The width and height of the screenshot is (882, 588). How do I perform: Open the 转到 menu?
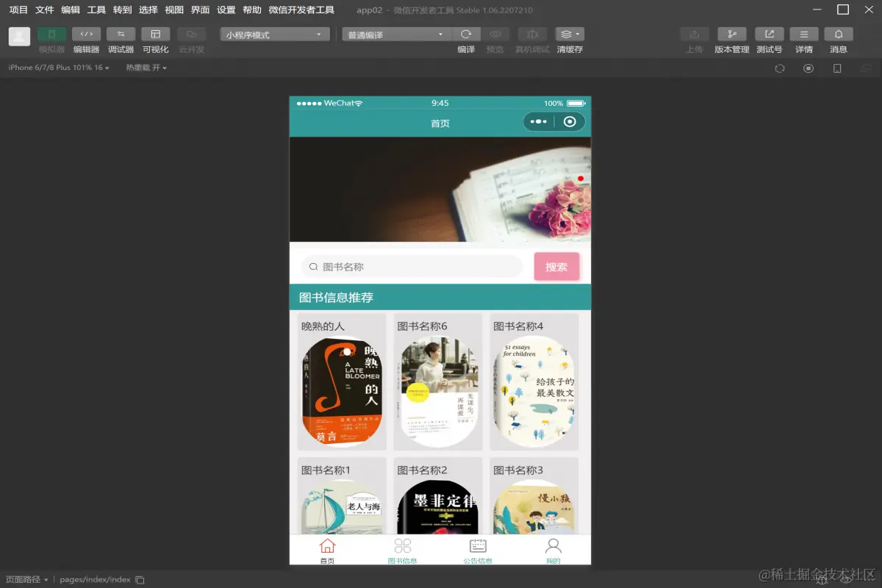coord(122,10)
